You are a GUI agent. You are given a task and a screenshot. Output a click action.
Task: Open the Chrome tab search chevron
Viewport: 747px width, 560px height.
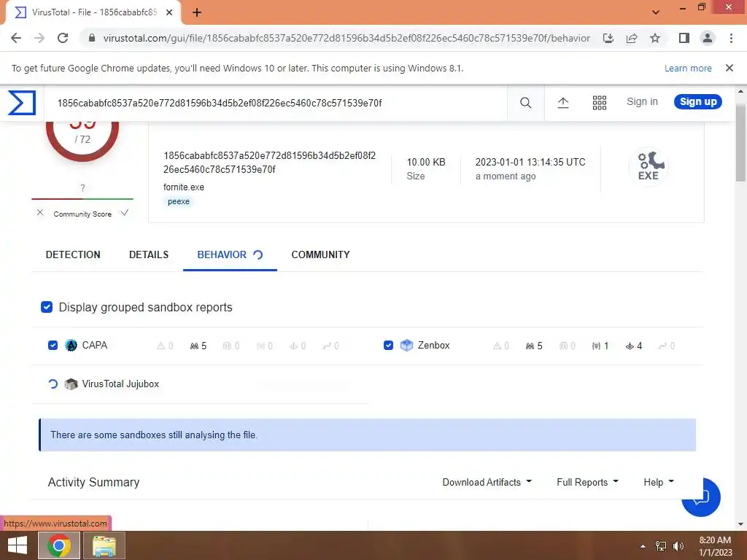(x=656, y=12)
